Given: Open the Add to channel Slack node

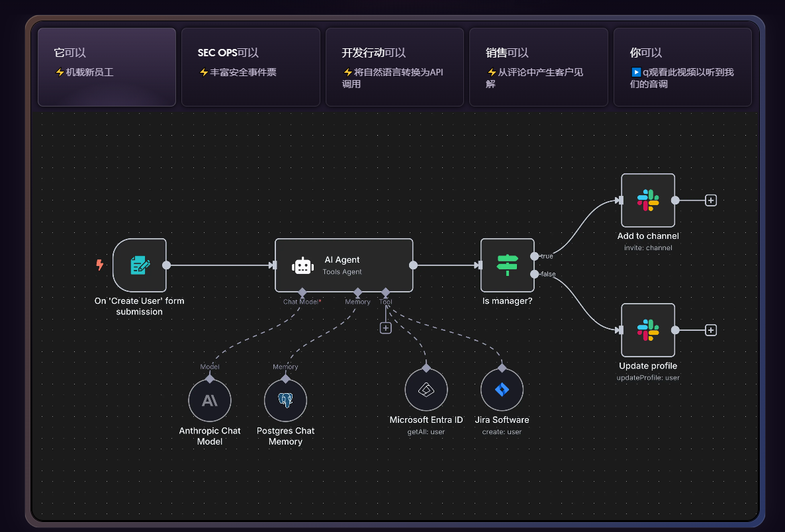Looking at the screenshot, I should [648, 200].
